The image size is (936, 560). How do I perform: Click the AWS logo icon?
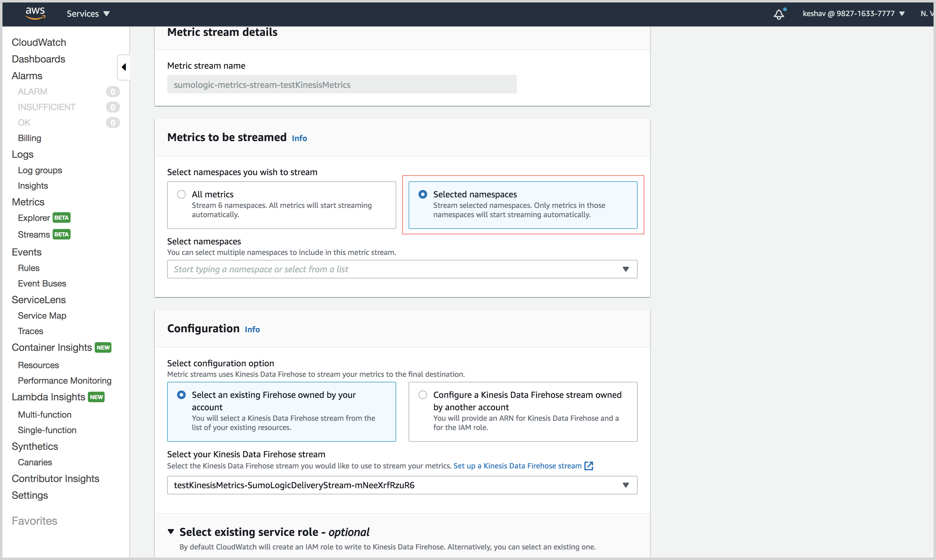click(x=35, y=13)
